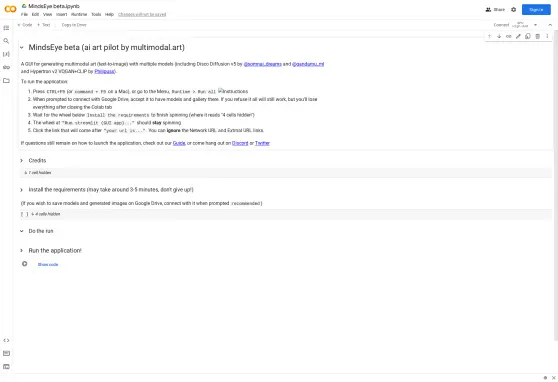This screenshot has width=558, height=382.
Task: Click the Show code link
Action: click(x=48, y=265)
